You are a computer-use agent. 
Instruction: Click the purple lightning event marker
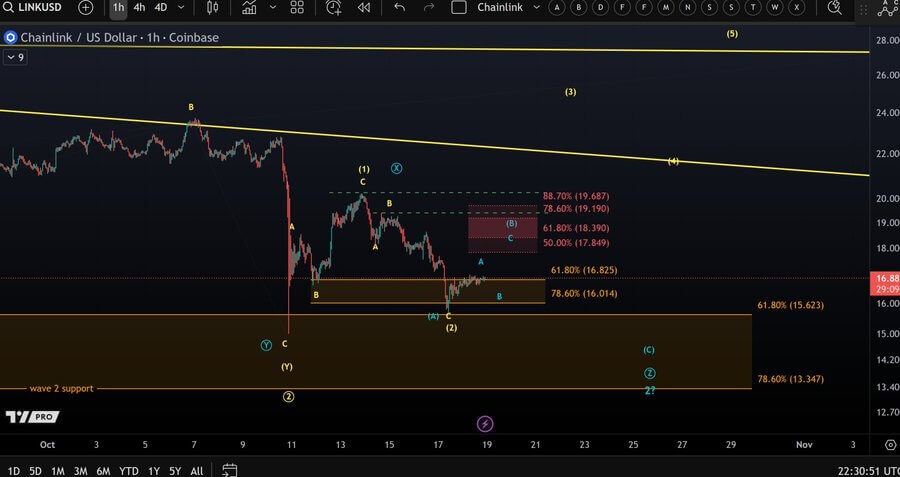pos(485,424)
